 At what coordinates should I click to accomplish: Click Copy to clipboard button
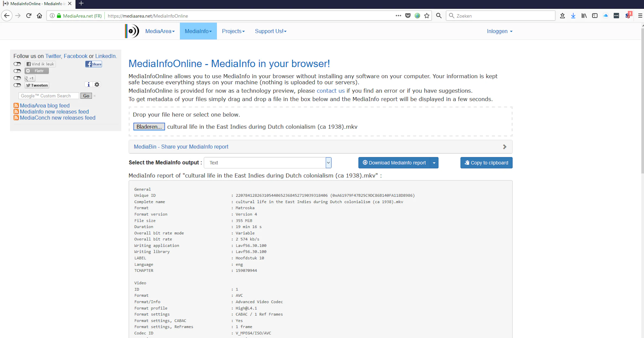pos(486,163)
